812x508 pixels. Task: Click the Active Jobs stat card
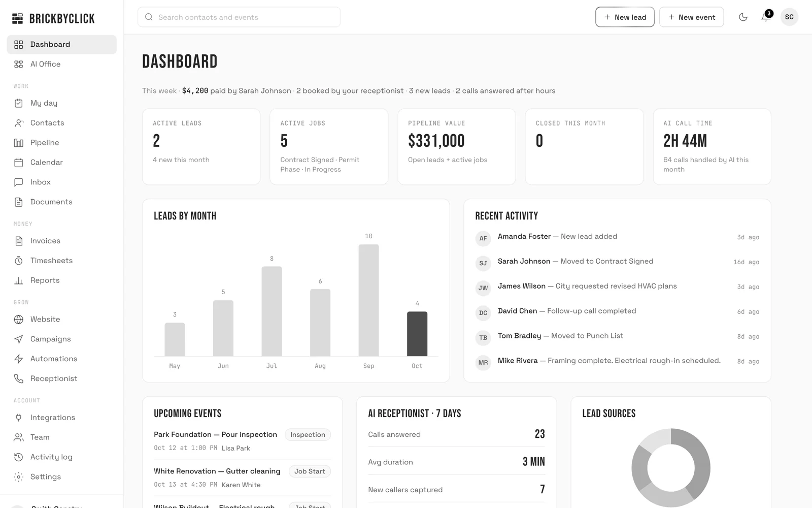[328, 147]
